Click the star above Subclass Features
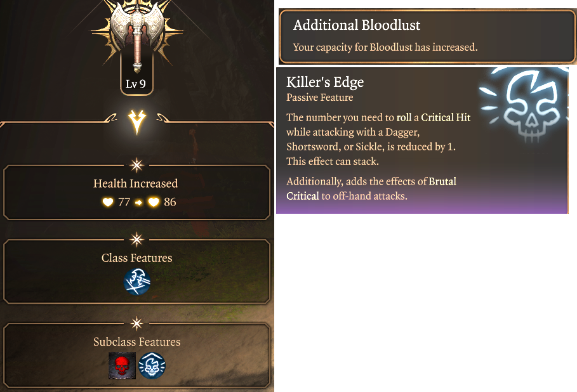 pos(136,323)
